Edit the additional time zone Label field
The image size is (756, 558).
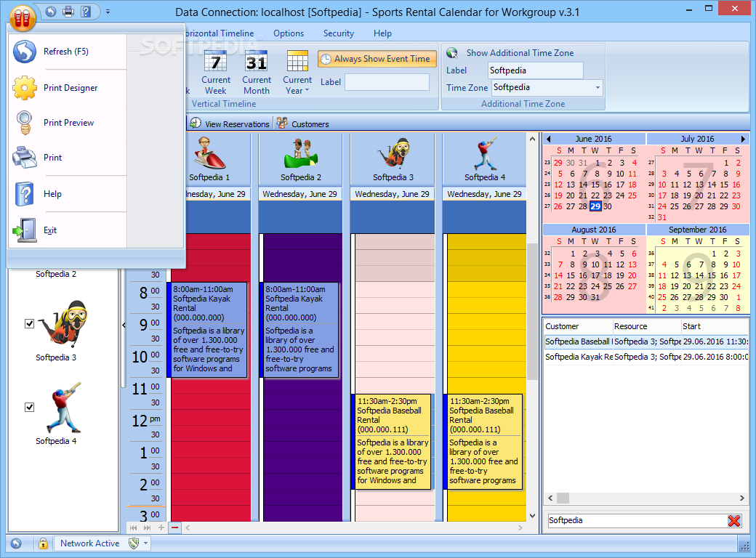535,70
